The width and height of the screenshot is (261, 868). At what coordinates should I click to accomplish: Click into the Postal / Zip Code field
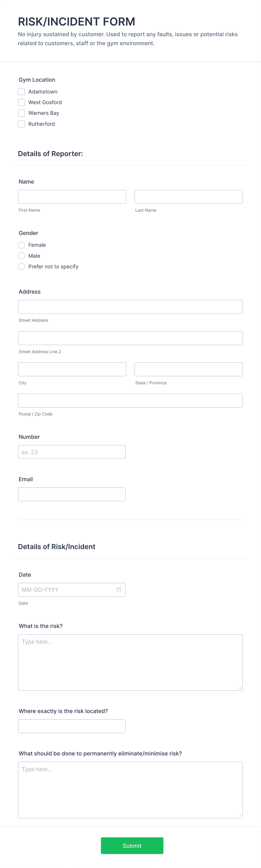pyautogui.click(x=130, y=400)
